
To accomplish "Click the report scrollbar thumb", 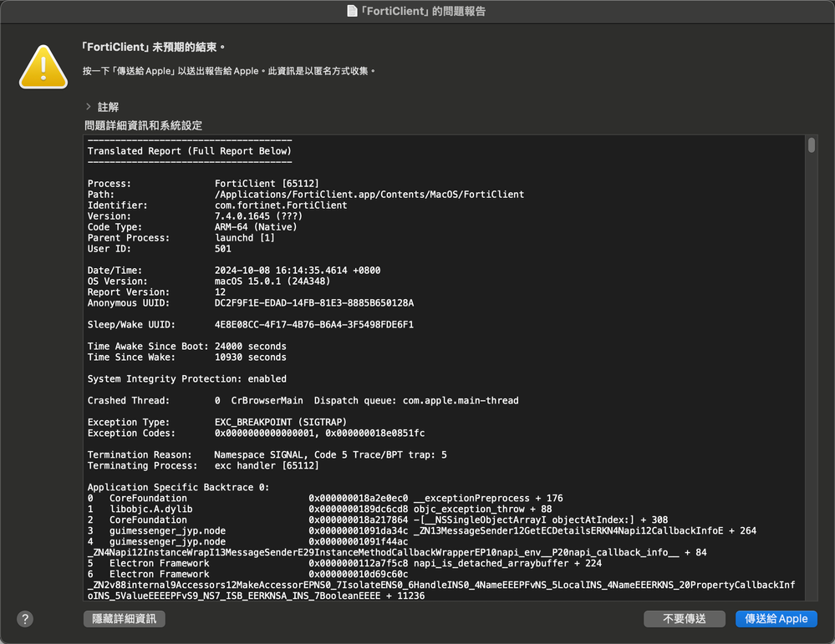I will 811,145.
